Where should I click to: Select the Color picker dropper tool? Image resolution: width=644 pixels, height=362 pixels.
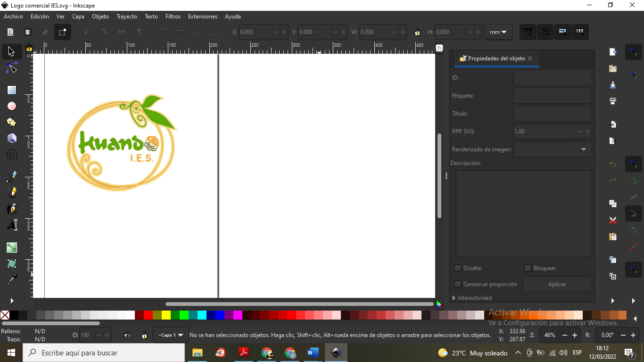12,280
